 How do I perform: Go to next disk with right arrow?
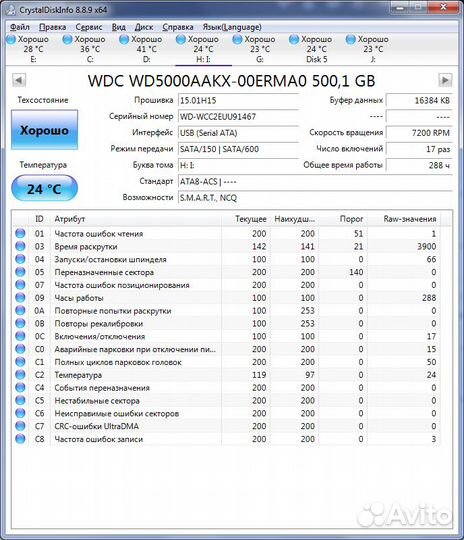445,80
